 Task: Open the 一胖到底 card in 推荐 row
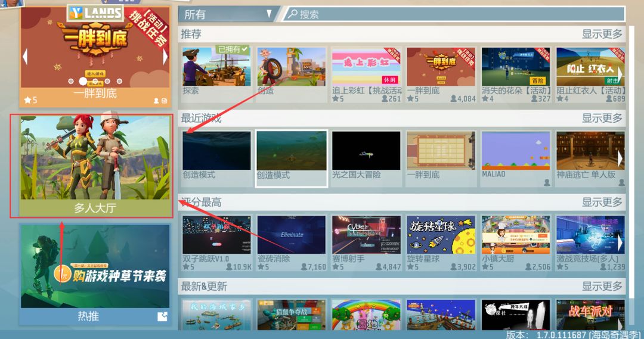tap(441, 74)
